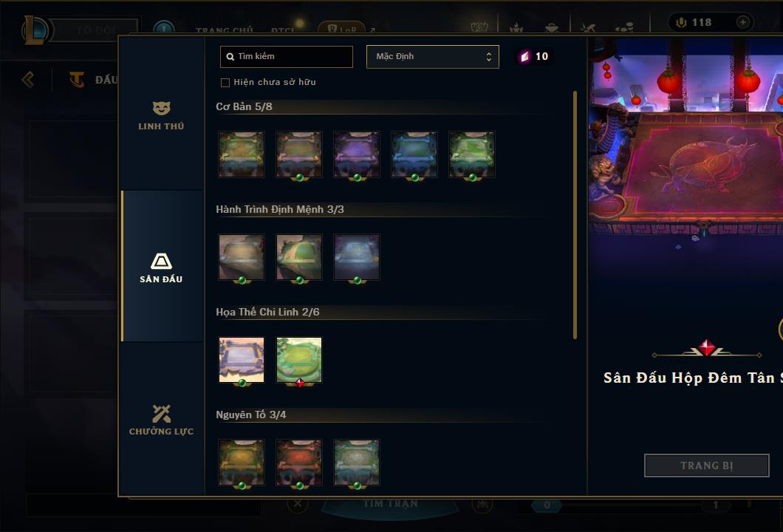Add RP using the plus icon
This screenshot has width=783, height=532.
pos(742,22)
